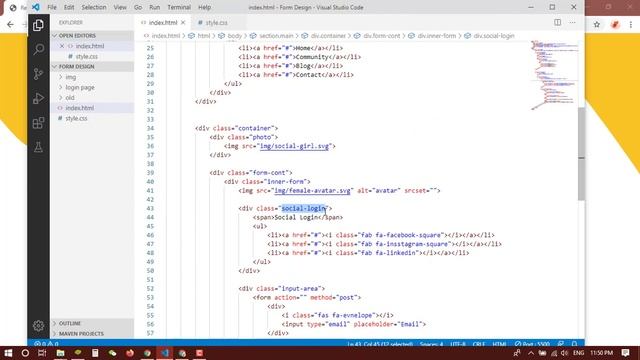
Task: Open File Explorer from taskbar
Action: [x=60, y=353]
